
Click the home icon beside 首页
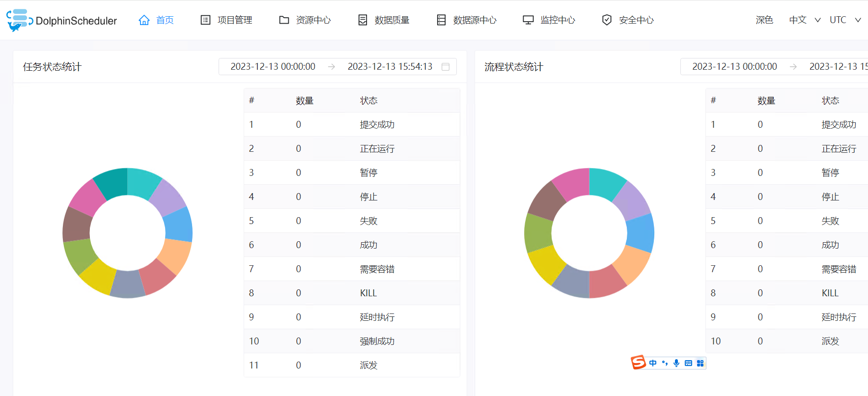[x=144, y=20]
